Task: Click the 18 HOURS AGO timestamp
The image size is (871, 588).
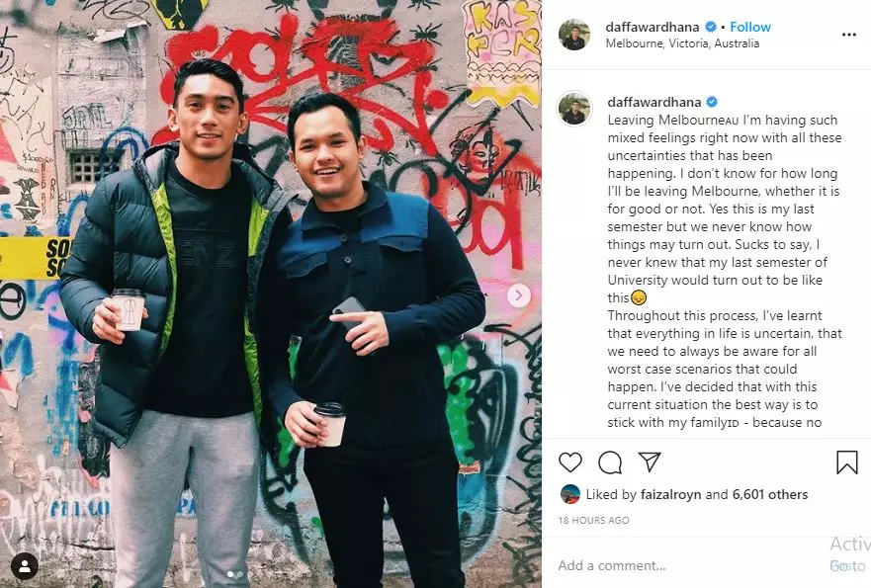Action: [593, 520]
